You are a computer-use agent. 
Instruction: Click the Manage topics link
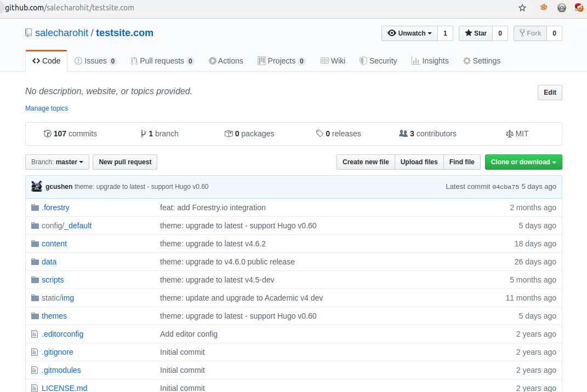click(x=47, y=108)
